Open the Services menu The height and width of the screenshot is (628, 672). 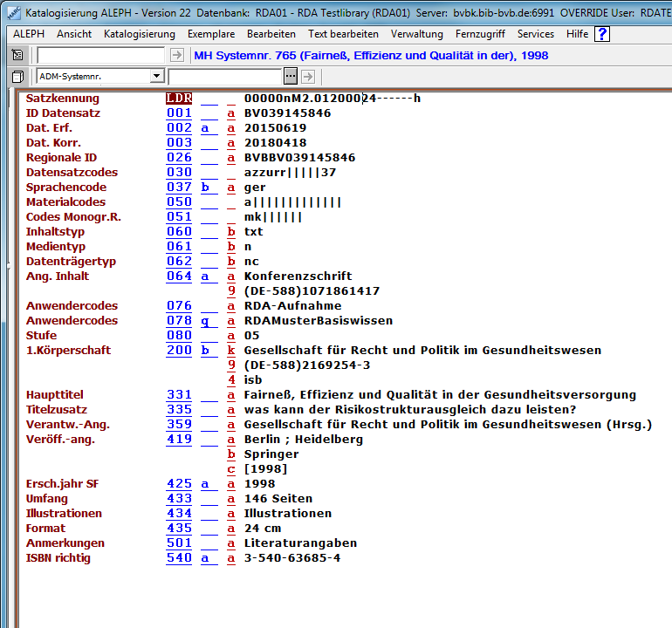[x=535, y=34]
